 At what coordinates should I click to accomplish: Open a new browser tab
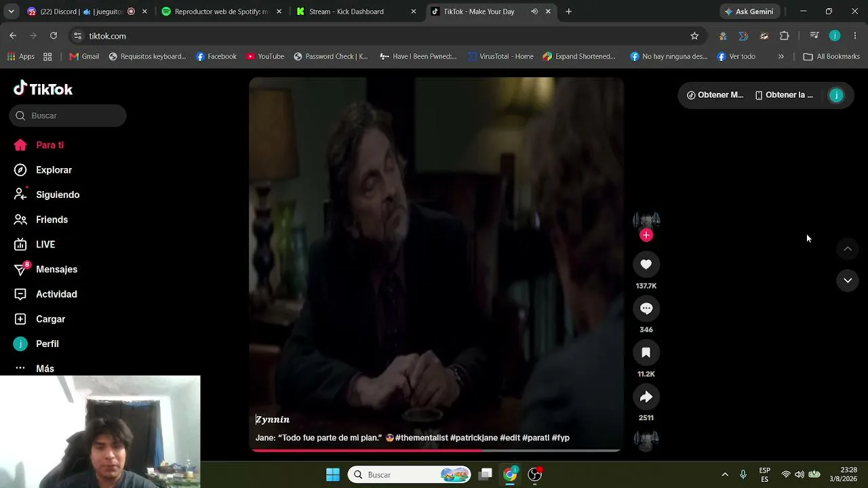click(568, 12)
